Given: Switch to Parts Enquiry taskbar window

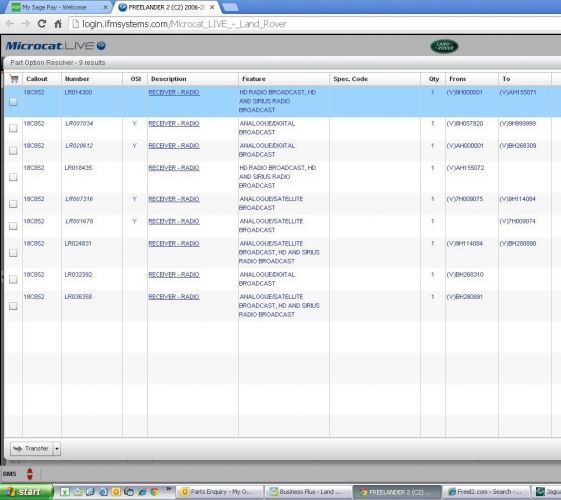Looking at the screenshot, I should tap(219, 492).
